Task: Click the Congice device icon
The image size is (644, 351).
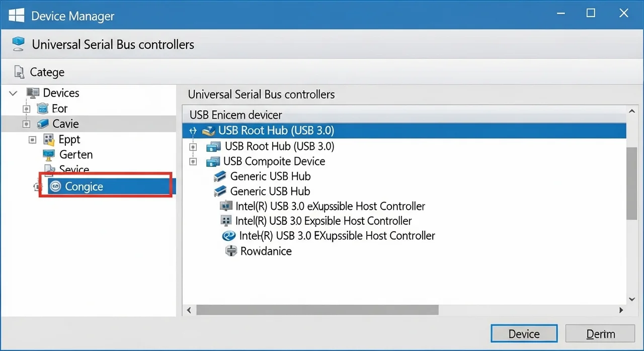Action: (55, 187)
